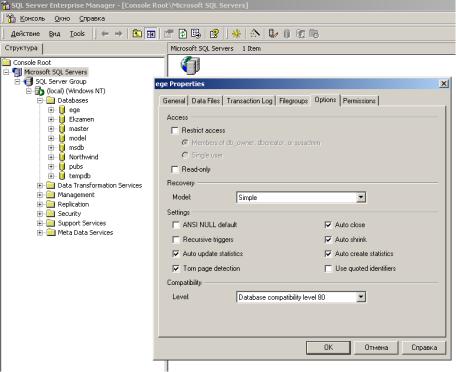Open the Вид menu button
This screenshot has height=372, width=456.
click(x=54, y=34)
